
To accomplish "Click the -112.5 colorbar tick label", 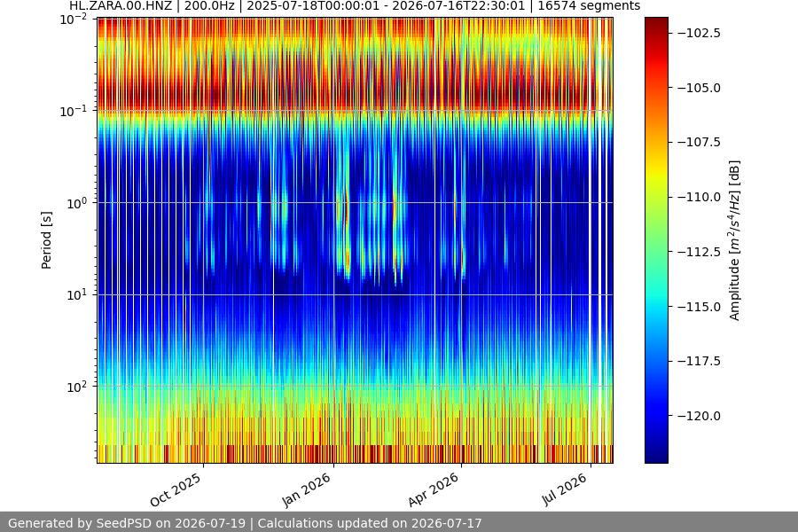I will (699, 252).
